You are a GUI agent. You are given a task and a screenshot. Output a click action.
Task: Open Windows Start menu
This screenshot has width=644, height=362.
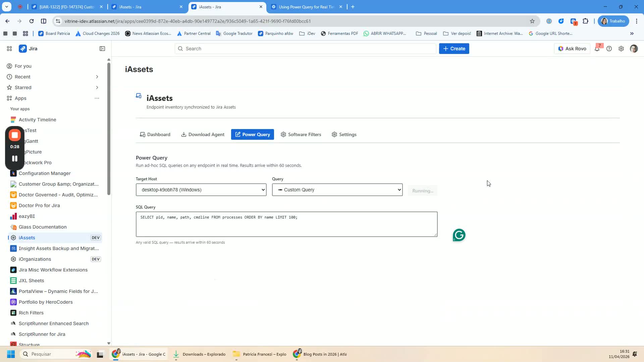coord(11,354)
